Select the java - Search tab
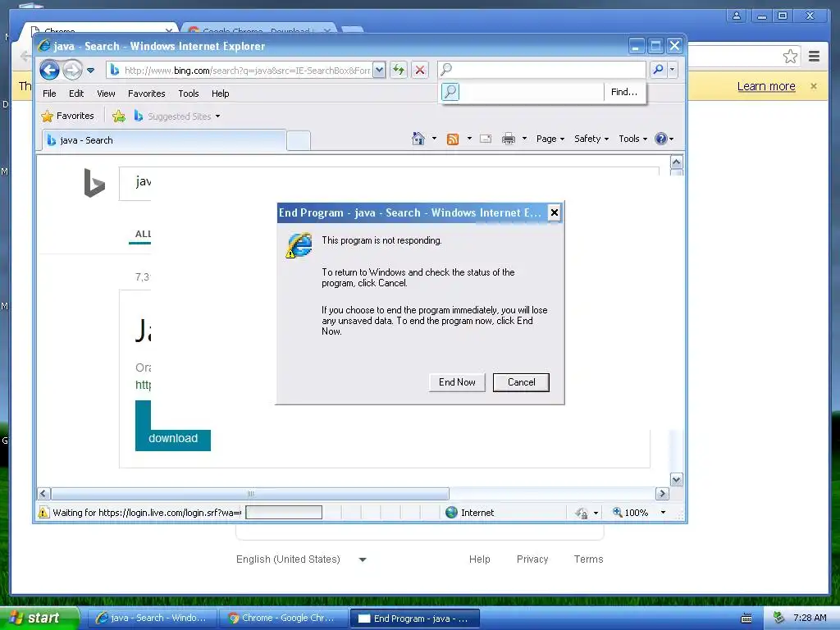The height and width of the screenshot is (630, 840). 163,140
